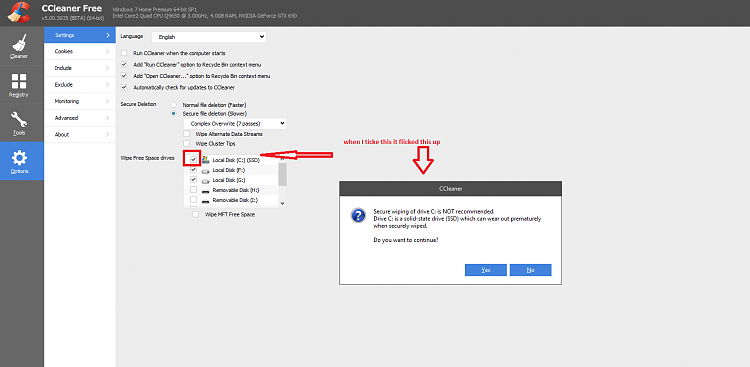The width and height of the screenshot is (750, 367).
Task: Switch to the Monitoring options tab
Action: pos(80,101)
